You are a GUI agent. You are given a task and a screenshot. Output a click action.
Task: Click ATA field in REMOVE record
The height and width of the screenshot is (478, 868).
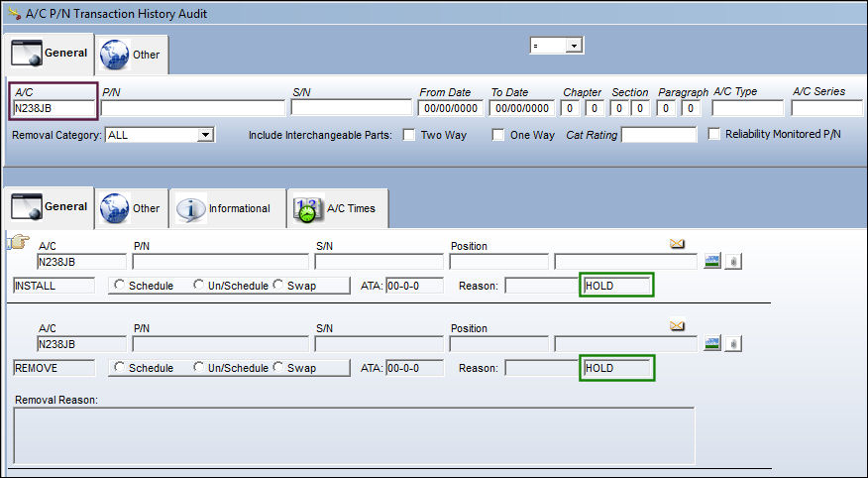pos(414,368)
